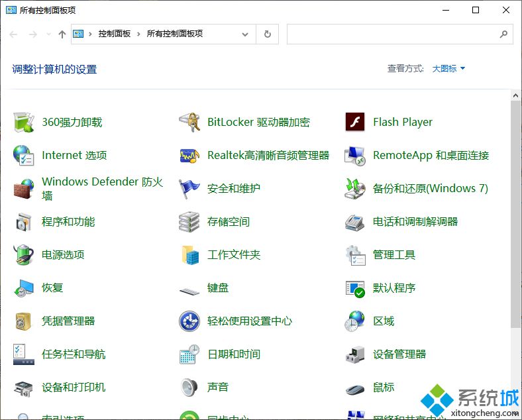Click the vertical scrollbar thumb
Screen dimensions: 522x420
click(515, 215)
